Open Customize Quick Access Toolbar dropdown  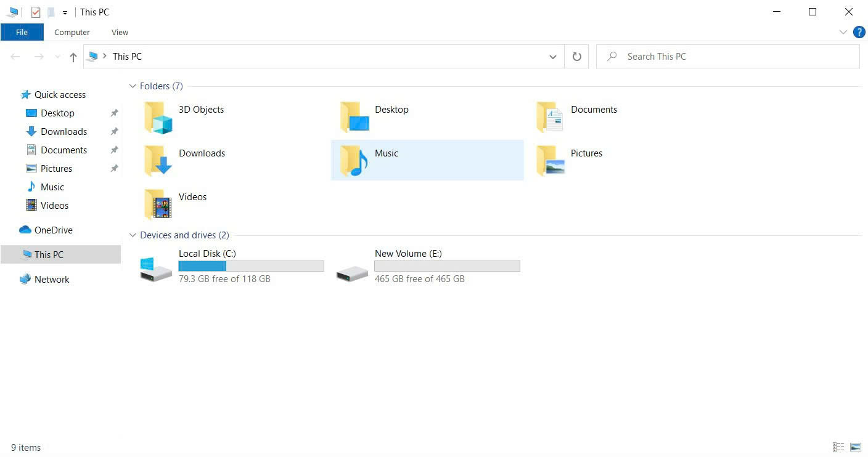(x=65, y=13)
